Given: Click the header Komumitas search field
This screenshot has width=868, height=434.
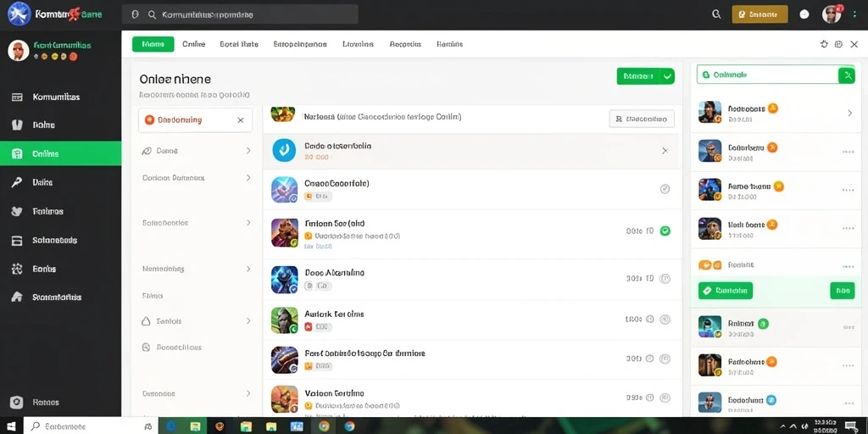Looking at the screenshot, I should pos(240,15).
